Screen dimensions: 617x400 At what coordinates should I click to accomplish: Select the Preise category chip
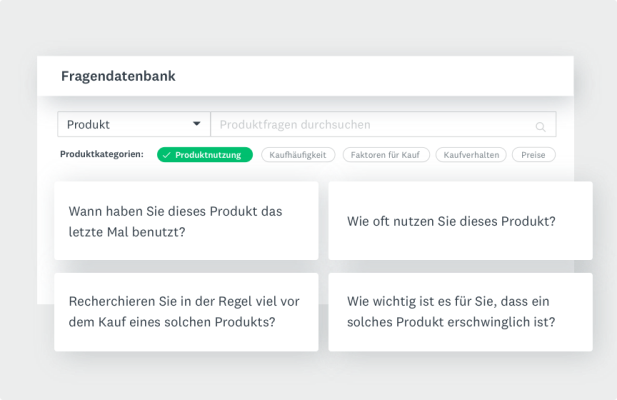[x=533, y=155]
